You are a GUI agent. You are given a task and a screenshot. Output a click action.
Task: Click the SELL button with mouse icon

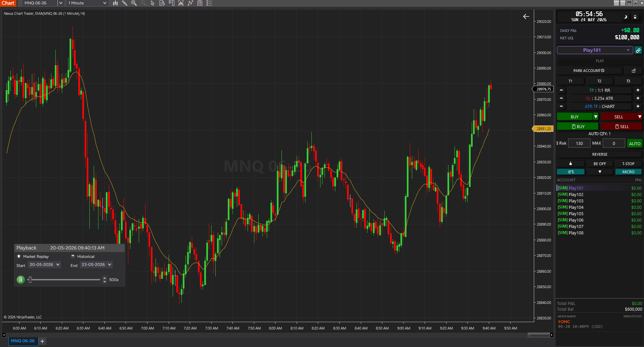(621, 126)
